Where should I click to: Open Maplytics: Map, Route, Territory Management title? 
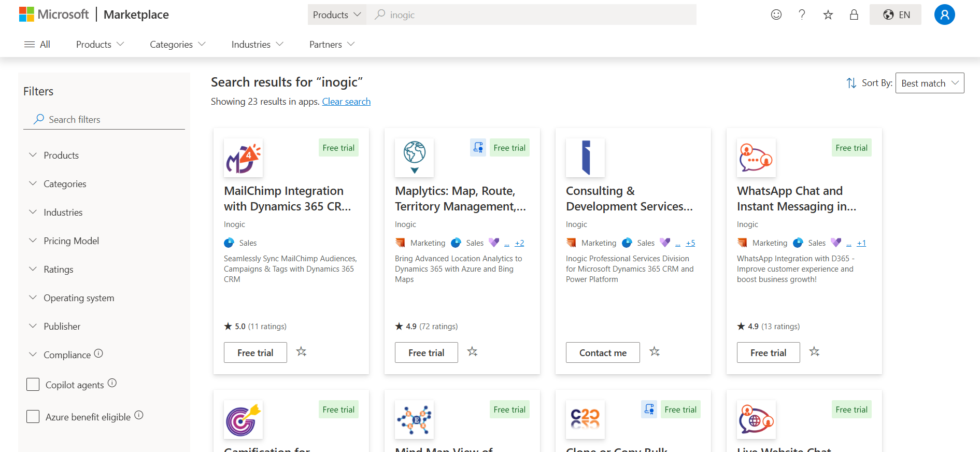pyautogui.click(x=460, y=199)
